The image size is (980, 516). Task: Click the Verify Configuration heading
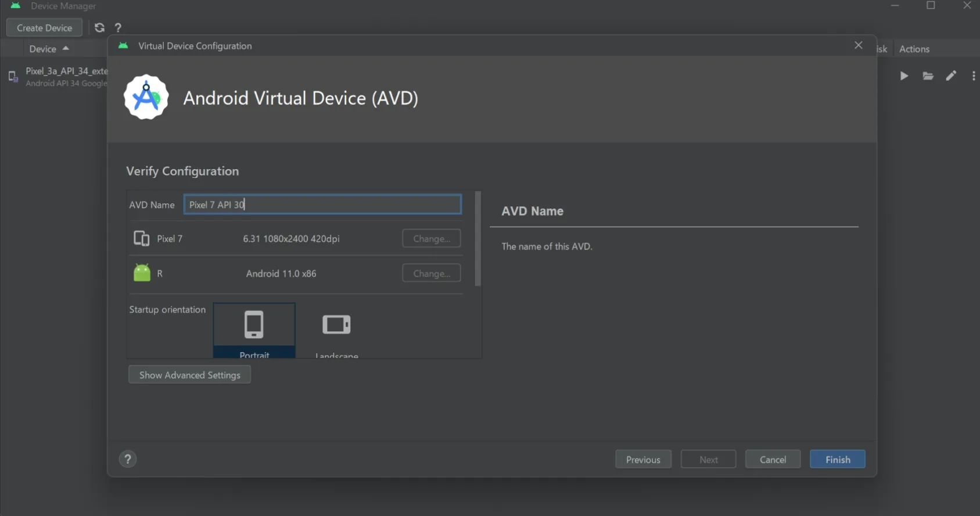[x=182, y=171]
